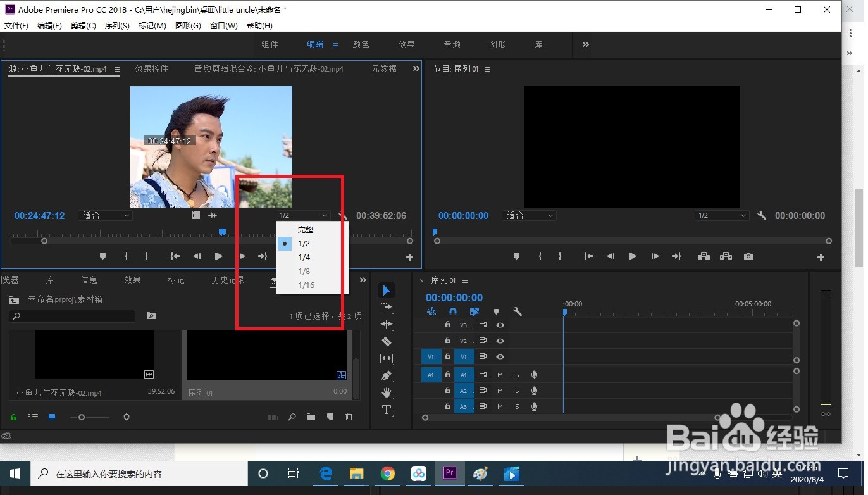Image resolution: width=868 pixels, height=495 pixels.
Task: Open Source monitor 适合 zoom dropdown
Action: (x=105, y=215)
